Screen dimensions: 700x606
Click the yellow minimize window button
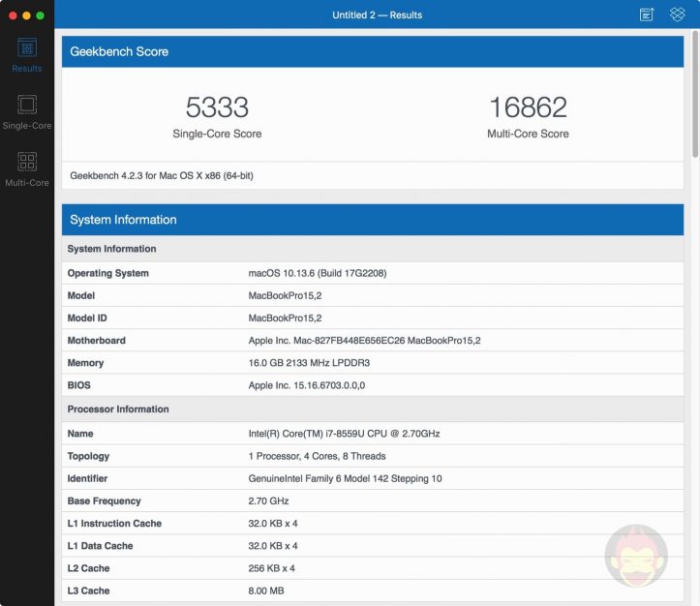(26, 15)
